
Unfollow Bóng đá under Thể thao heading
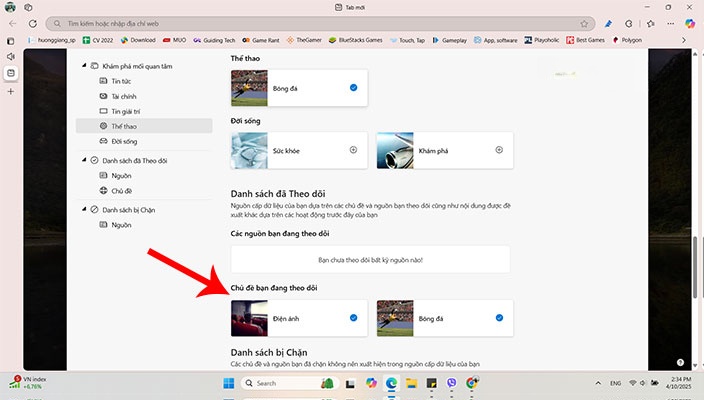point(353,88)
